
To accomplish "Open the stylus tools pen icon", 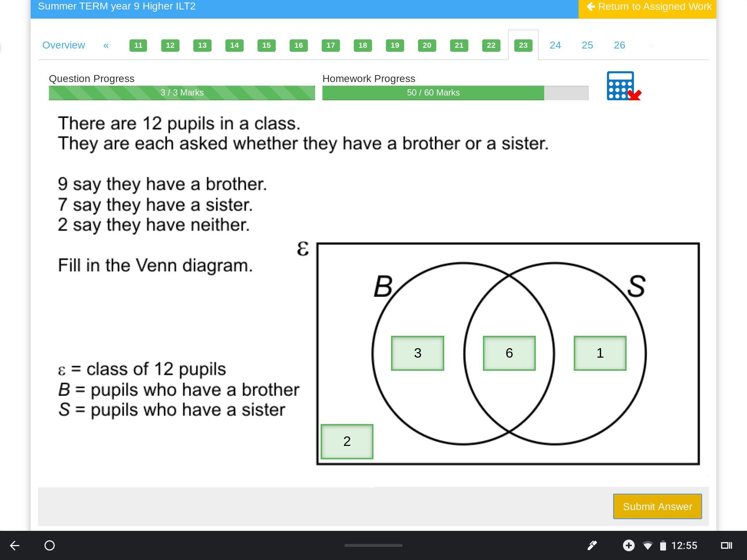I will point(592,545).
